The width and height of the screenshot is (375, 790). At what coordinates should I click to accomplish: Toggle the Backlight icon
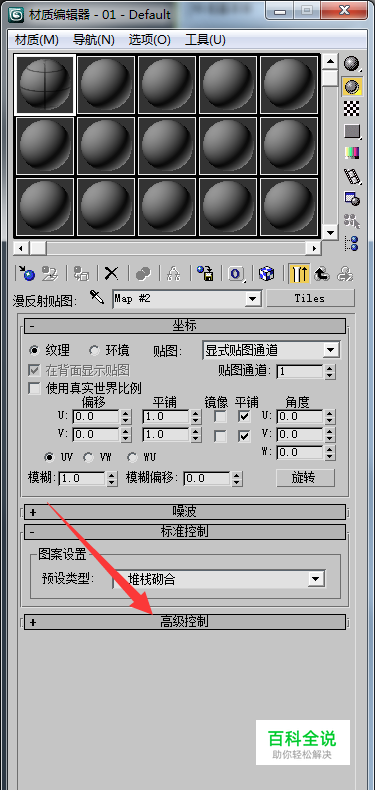click(352, 86)
